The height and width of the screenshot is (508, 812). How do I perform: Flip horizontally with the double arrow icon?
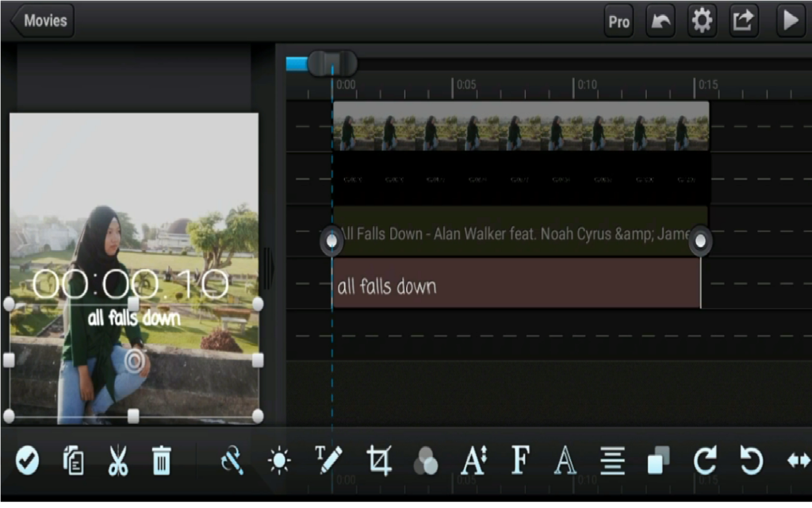tap(799, 460)
